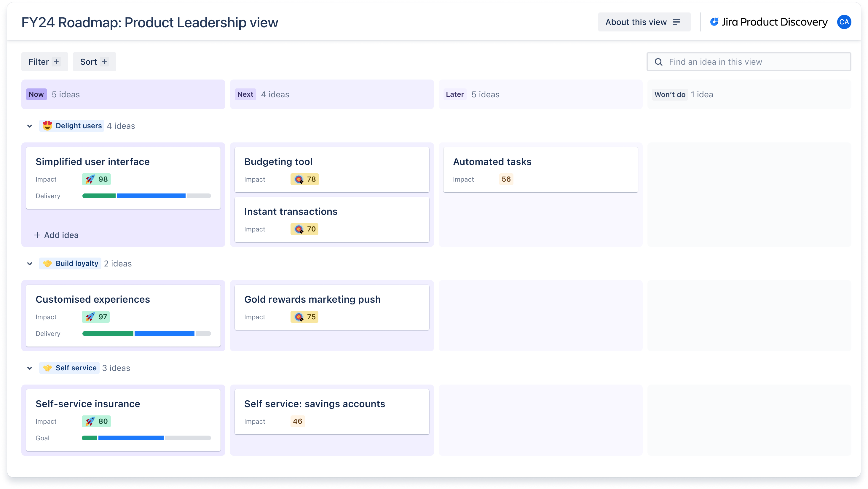Click '2 ideas' beside Build loyalty
The image size is (868, 489).
[118, 264]
